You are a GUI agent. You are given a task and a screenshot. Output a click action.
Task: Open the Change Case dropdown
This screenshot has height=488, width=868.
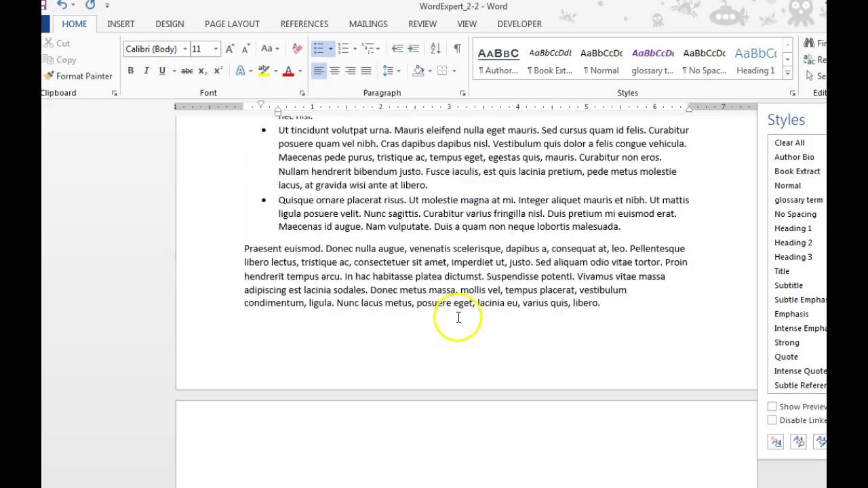pos(270,49)
